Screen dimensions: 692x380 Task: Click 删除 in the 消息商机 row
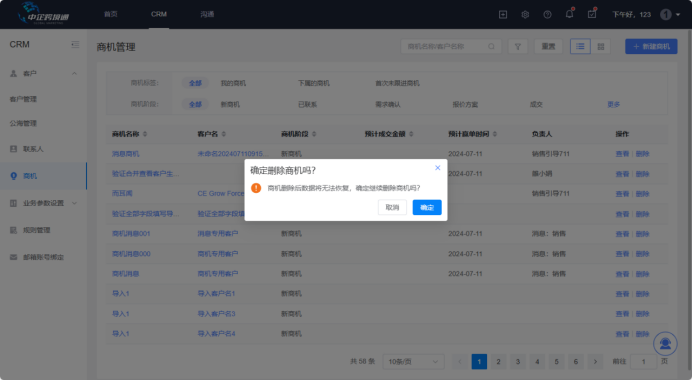point(642,154)
